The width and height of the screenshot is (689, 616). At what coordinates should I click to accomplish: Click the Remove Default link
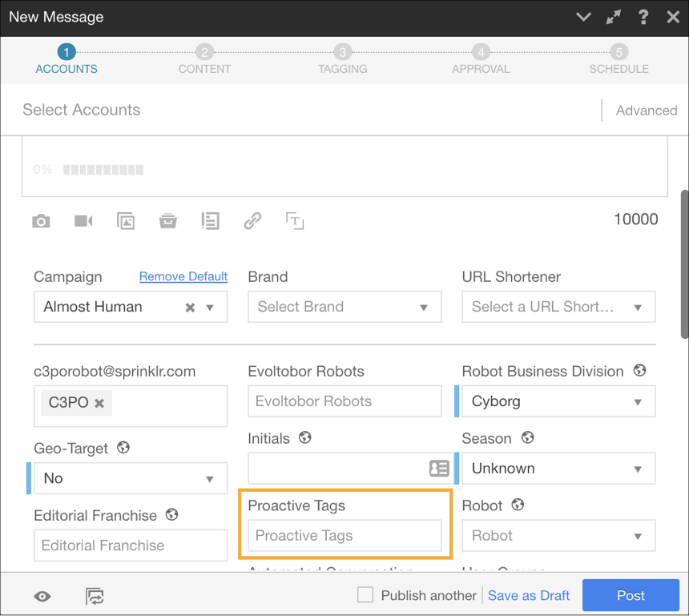tap(183, 276)
